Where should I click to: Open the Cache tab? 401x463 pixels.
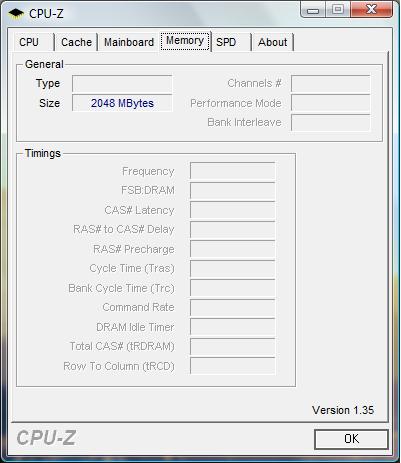pos(76,42)
